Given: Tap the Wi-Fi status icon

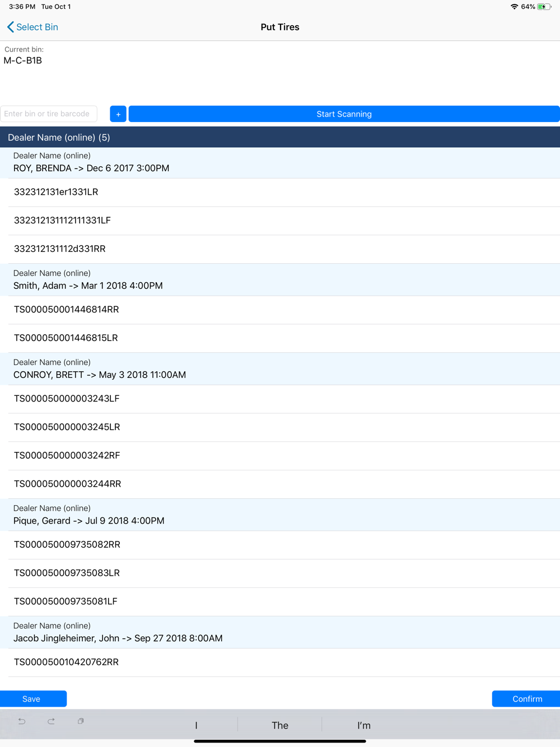Looking at the screenshot, I should [x=514, y=7].
